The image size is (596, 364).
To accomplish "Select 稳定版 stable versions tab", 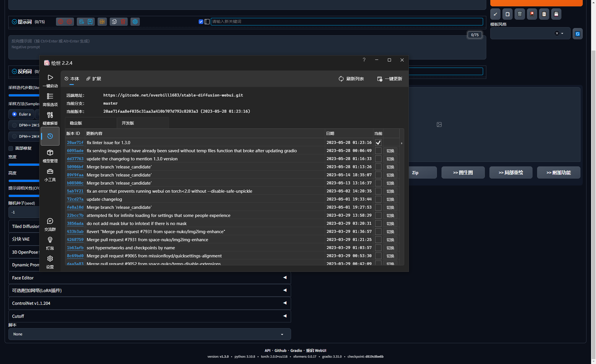I will (x=91, y=123).
